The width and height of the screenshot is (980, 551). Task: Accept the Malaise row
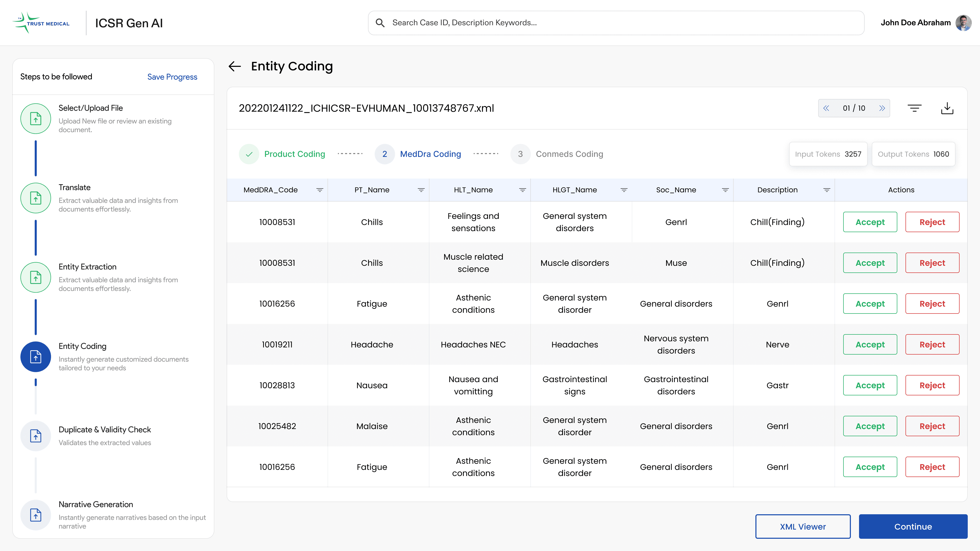[x=870, y=426]
